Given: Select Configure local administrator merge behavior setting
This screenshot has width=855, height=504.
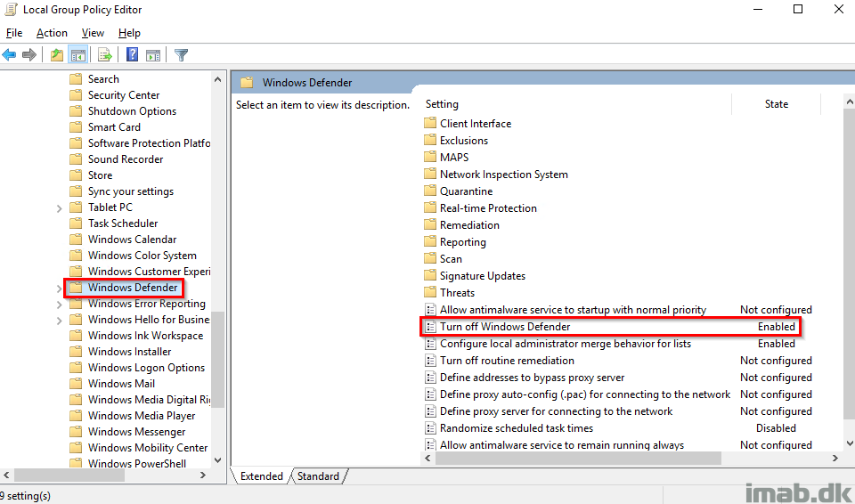Looking at the screenshot, I should click(x=566, y=344).
